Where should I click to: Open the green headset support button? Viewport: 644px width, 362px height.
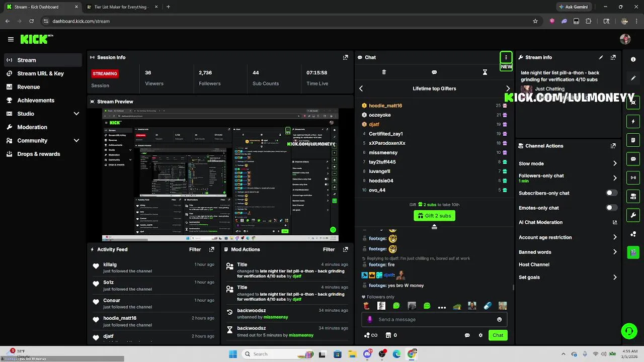629,331
